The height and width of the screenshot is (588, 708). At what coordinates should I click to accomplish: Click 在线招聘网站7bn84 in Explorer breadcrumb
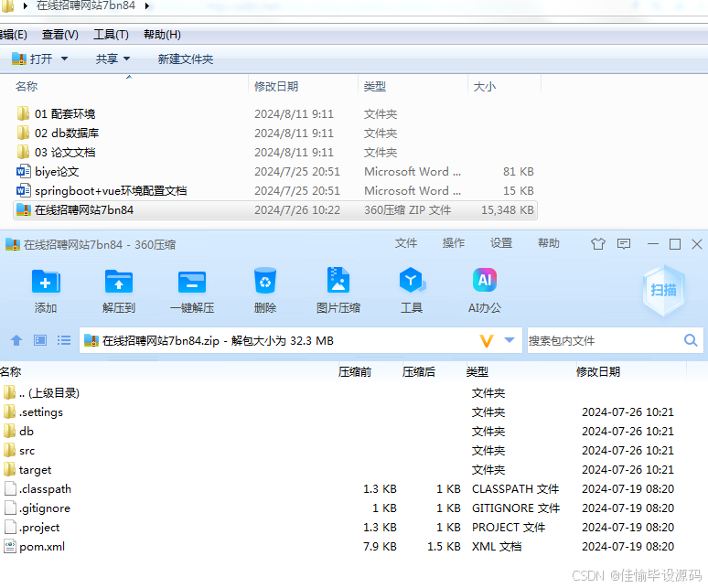(86, 5)
